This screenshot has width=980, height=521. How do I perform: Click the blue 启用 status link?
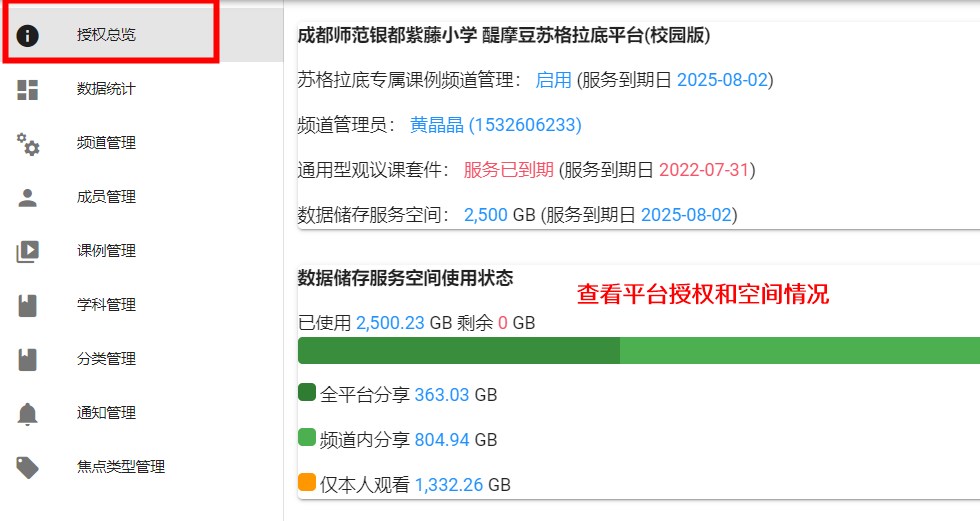click(553, 80)
